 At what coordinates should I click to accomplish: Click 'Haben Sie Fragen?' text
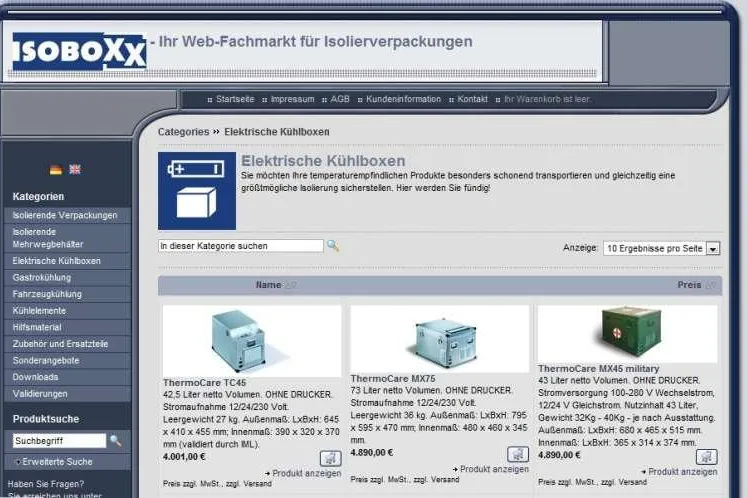(x=46, y=484)
